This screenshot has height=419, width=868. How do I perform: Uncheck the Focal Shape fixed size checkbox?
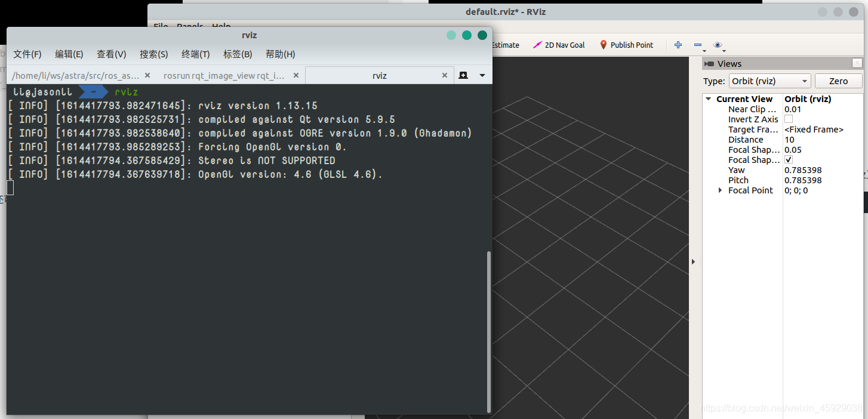[x=789, y=160]
